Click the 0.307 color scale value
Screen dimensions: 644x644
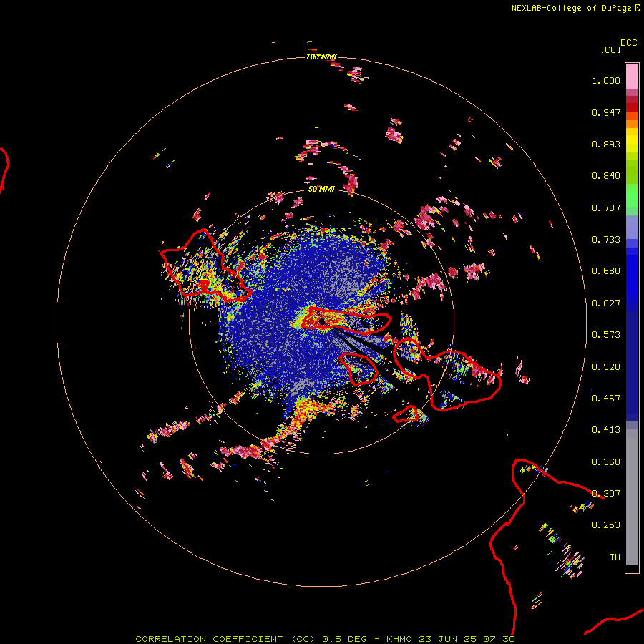click(x=606, y=494)
